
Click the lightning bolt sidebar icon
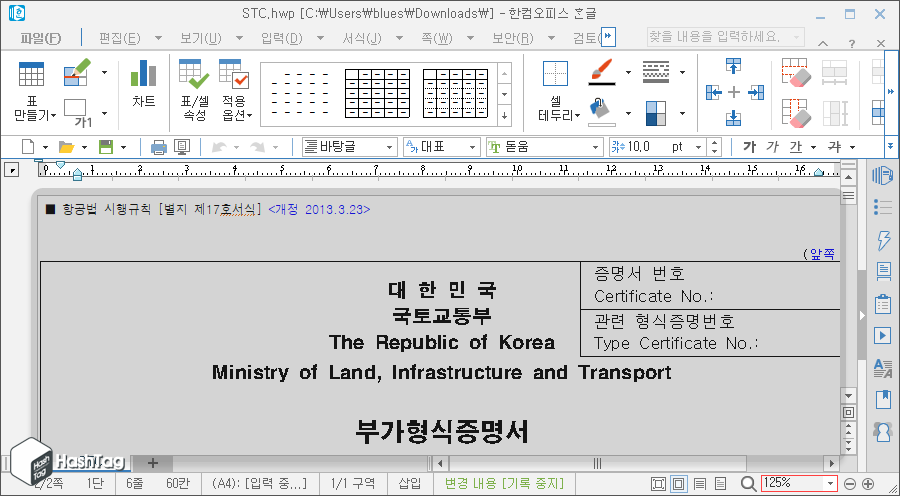tap(883, 239)
